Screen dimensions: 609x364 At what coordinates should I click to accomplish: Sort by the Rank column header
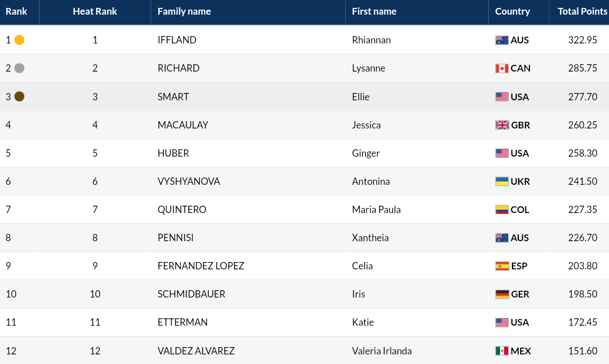click(16, 11)
